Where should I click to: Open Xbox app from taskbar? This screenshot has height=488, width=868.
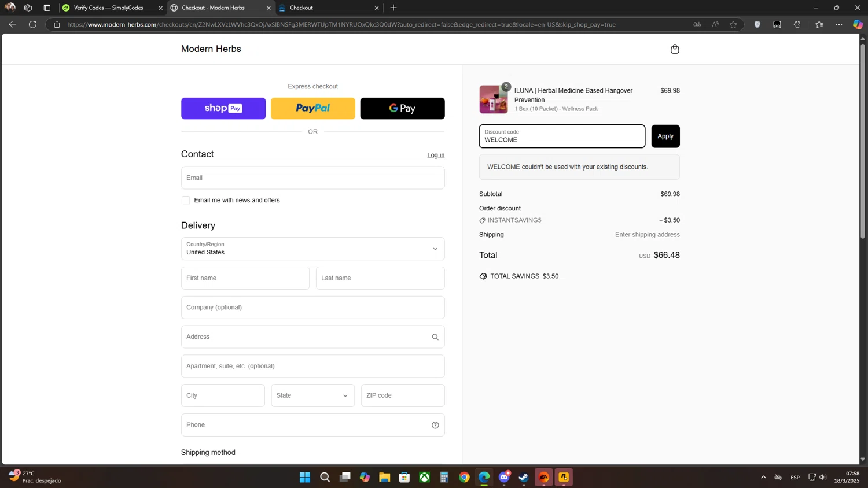point(425,477)
